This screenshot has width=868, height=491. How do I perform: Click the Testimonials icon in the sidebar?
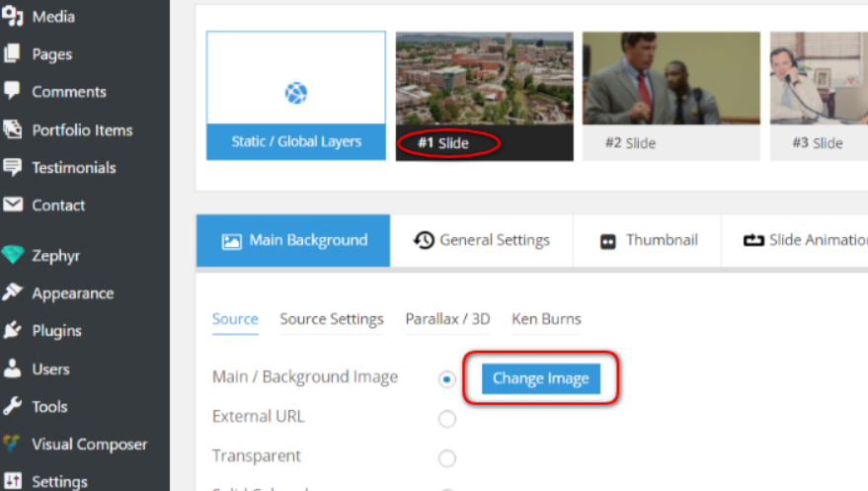click(x=12, y=167)
